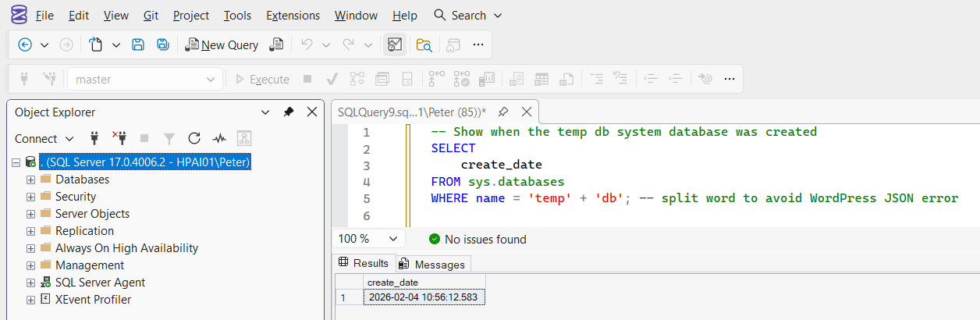
Task: Switch to the Messages tab
Action: [x=433, y=265]
